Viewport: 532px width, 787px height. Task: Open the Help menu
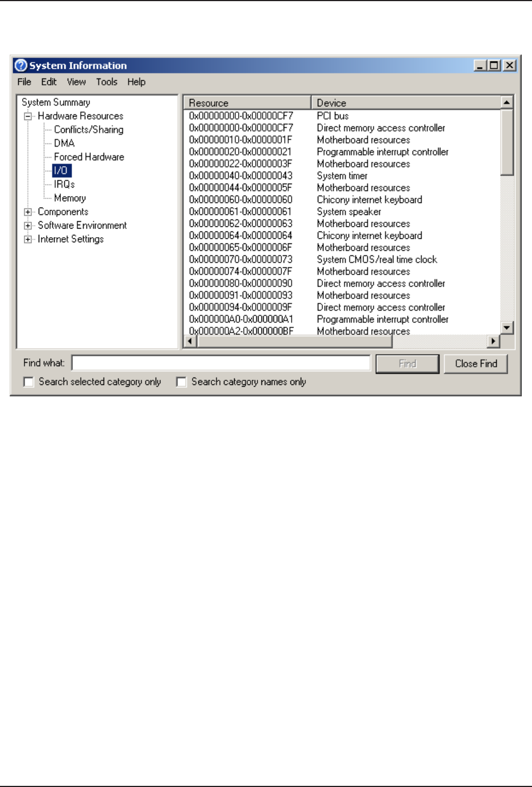136,82
